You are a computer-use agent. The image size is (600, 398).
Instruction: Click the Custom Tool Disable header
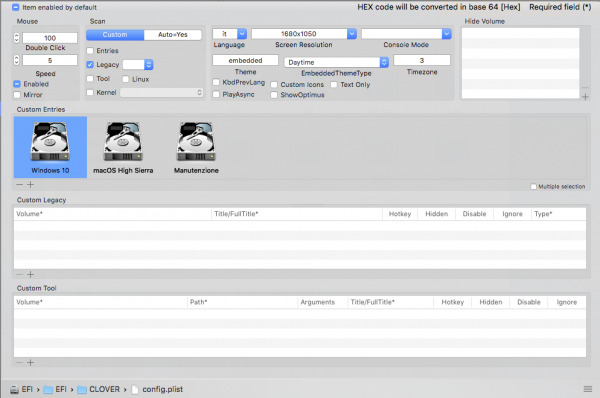click(529, 302)
